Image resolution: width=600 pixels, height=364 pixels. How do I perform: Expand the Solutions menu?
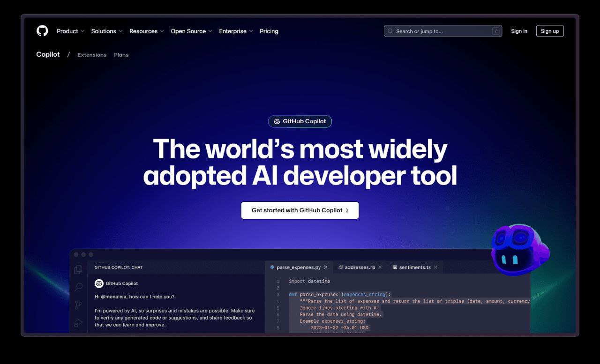point(107,31)
